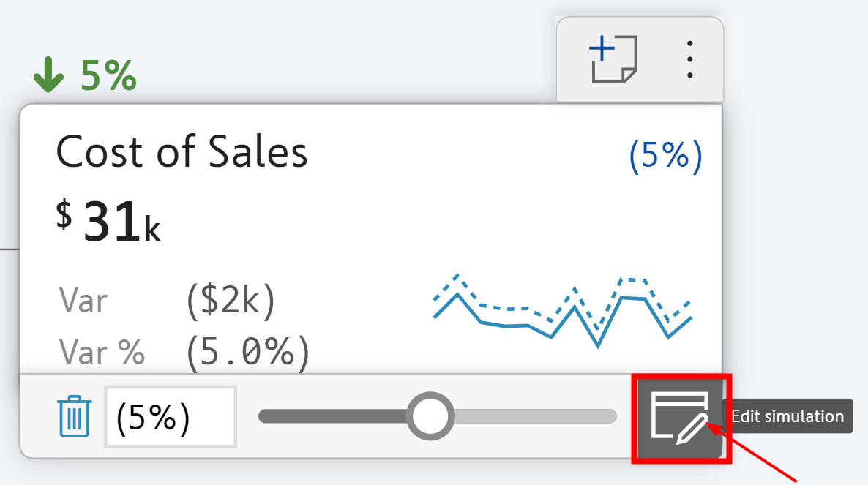Click the simulation percentage input field
868x485 pixels.
click(170, 417)
